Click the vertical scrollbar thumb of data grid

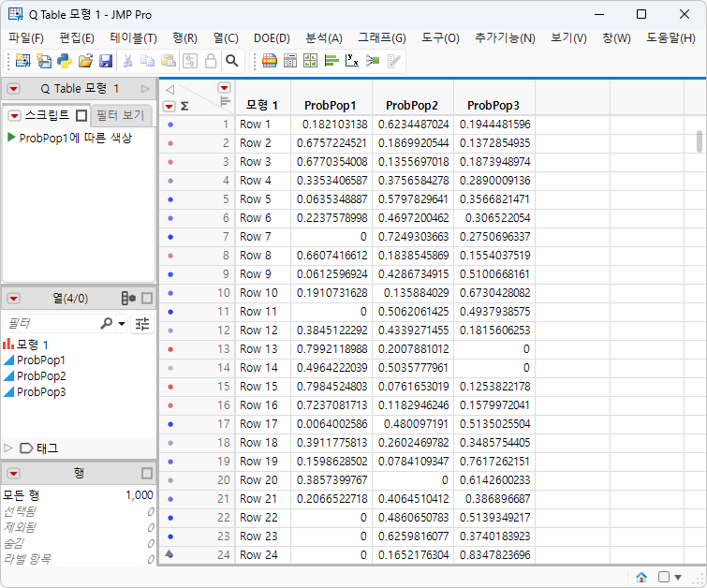click(x=700, y=141)
